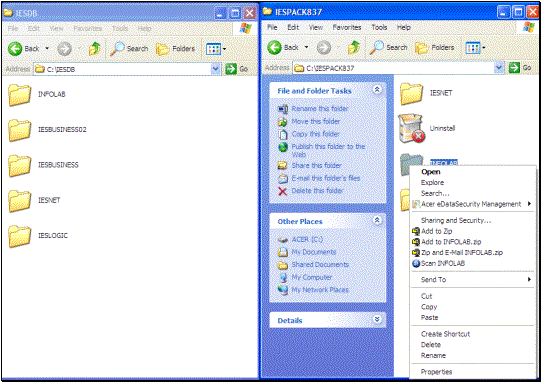Click Copy this folder link
Viewport: 541px width, 382px height.
pyautogui.click(x=315, y=134)
